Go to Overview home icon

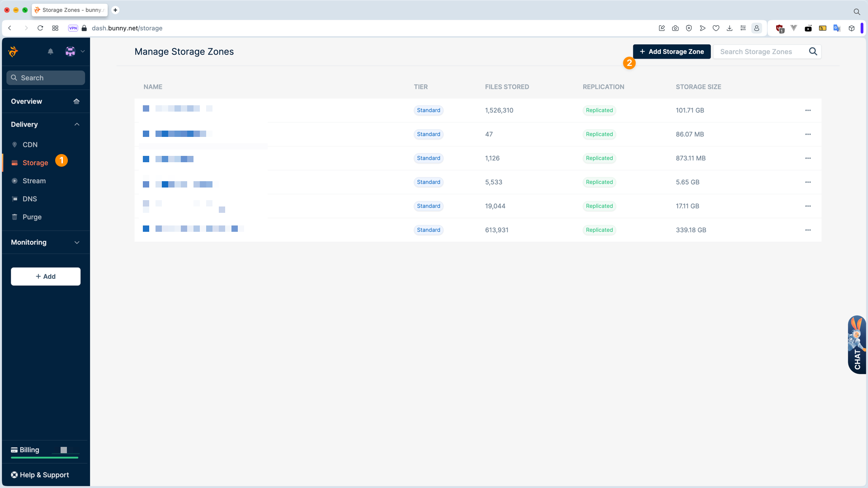pyautogui.click(x=76, y=101)
